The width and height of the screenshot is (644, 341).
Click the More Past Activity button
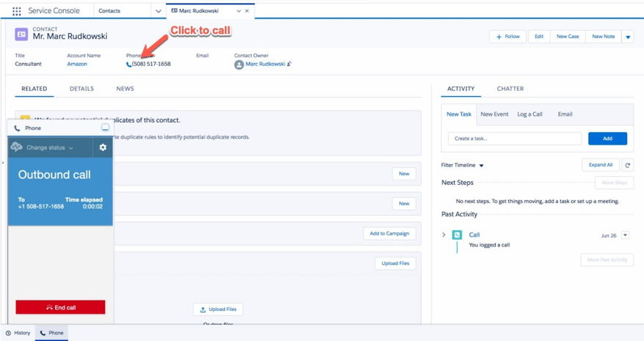click(607, 260)
